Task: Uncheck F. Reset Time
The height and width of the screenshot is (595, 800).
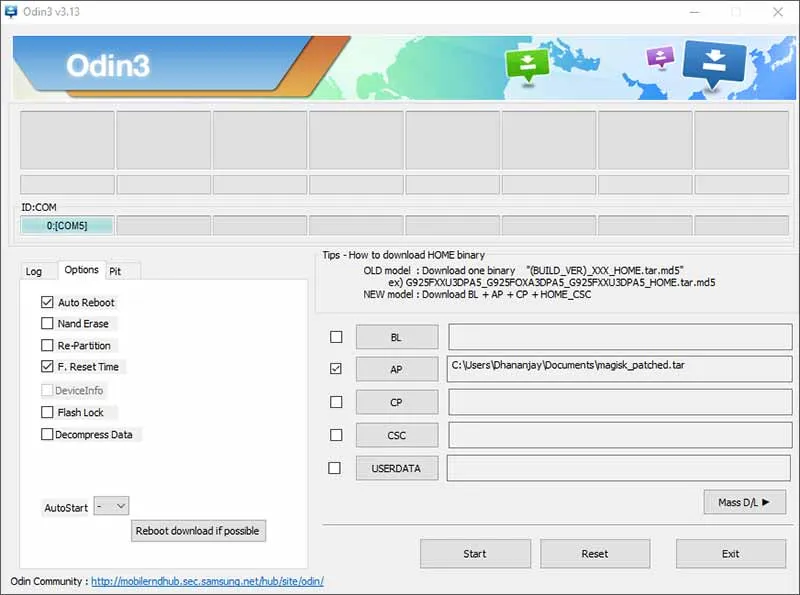Action: (x=47, y=366)
